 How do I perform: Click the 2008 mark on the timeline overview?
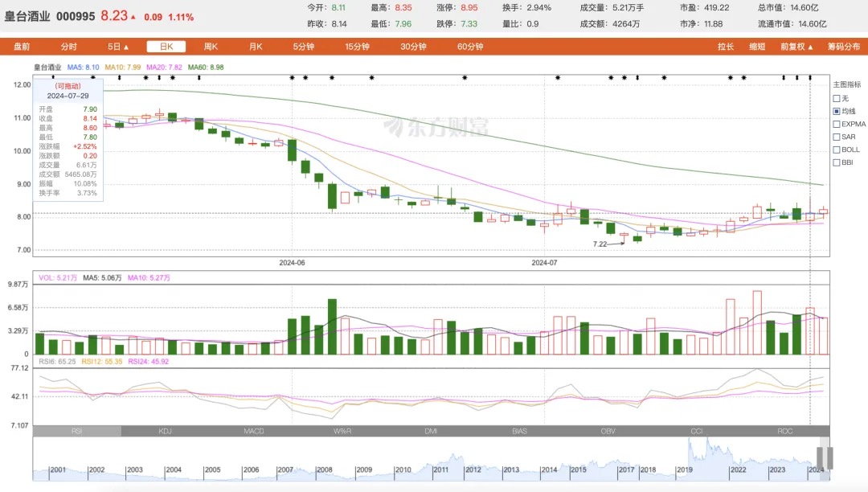click(x=325, y=469)
